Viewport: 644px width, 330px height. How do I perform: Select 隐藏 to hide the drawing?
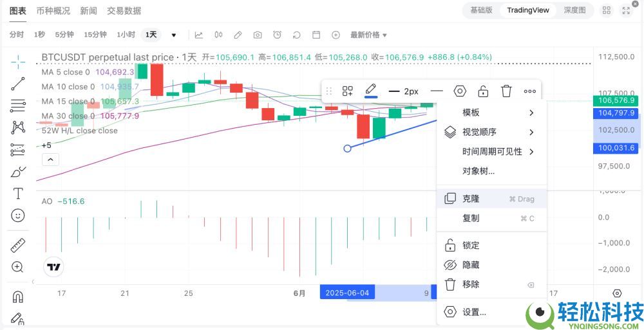tap(491, 265)
